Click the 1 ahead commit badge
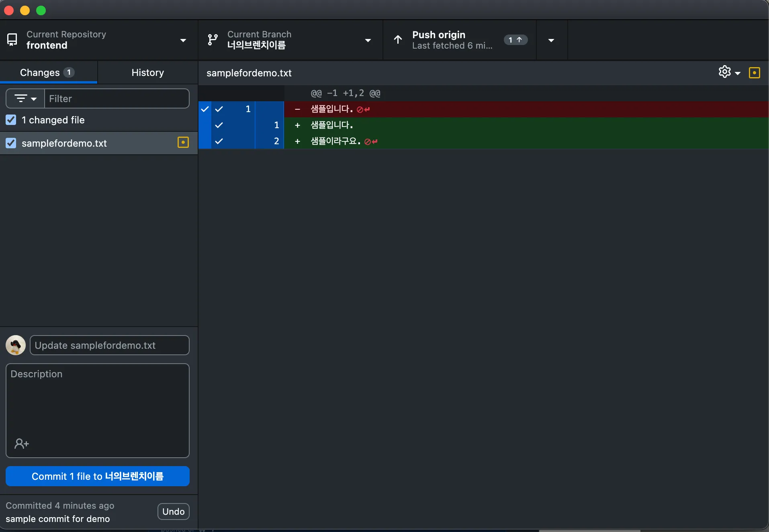This screenshot has width=769, height=532. pyautogui.click(x=515, y=40)
